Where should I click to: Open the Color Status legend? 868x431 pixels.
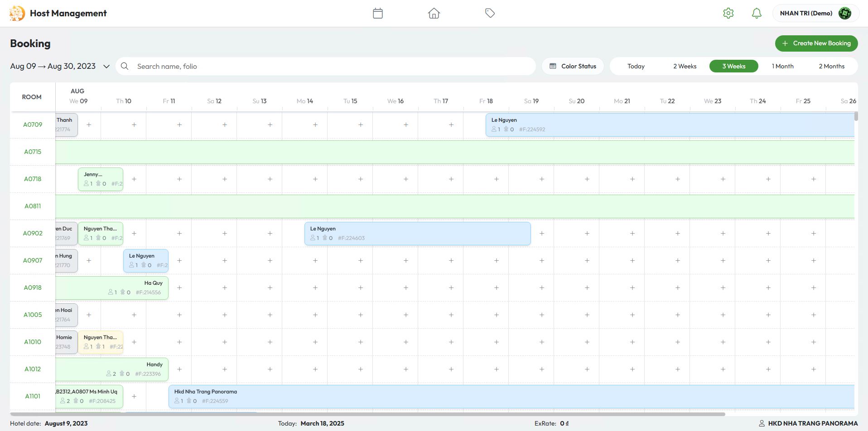click(x=573, y=66)
